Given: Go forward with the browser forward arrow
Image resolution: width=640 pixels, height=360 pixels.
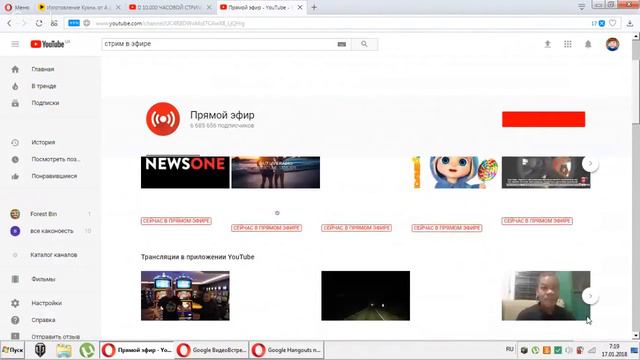Looking at the screenshot, I should point(24,23).
